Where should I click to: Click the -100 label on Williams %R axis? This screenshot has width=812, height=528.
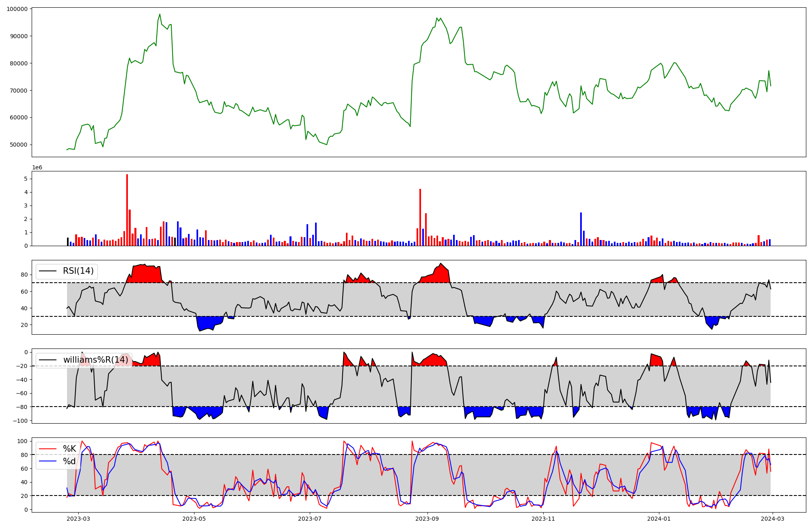(x=20, y=421)
